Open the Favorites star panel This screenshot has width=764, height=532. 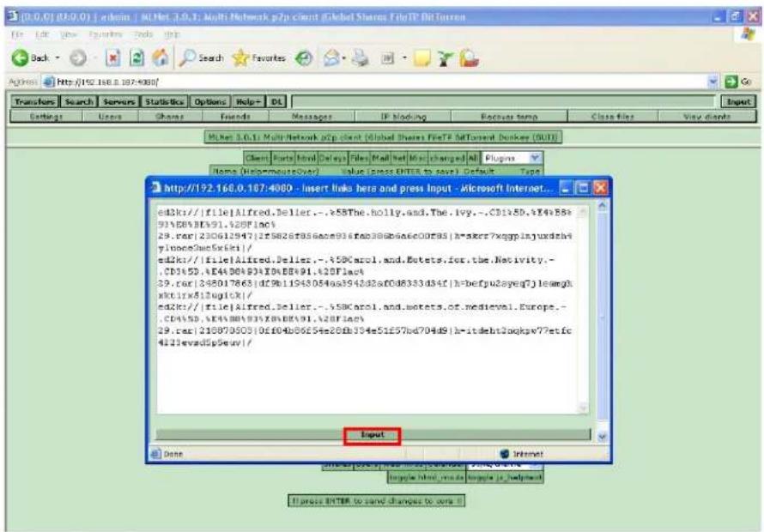pyautogui.click(x=258, y=58)
